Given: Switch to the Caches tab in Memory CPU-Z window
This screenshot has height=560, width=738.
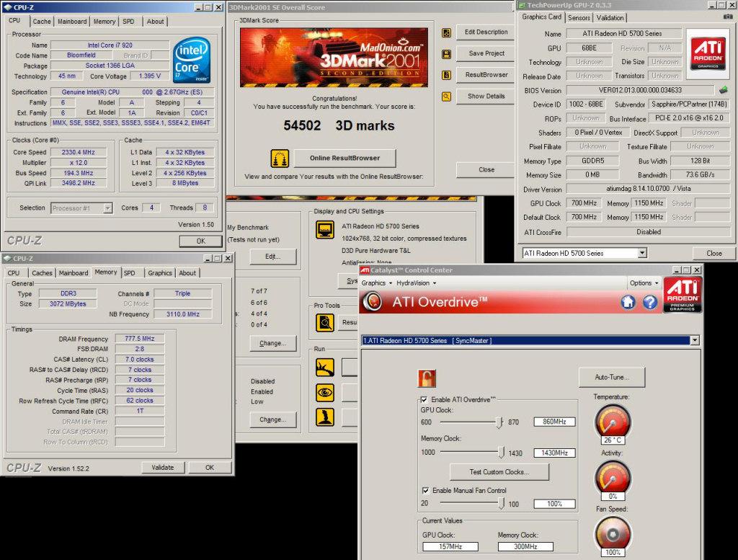Looking at the screenshot, I should click(x=42, y=273).
